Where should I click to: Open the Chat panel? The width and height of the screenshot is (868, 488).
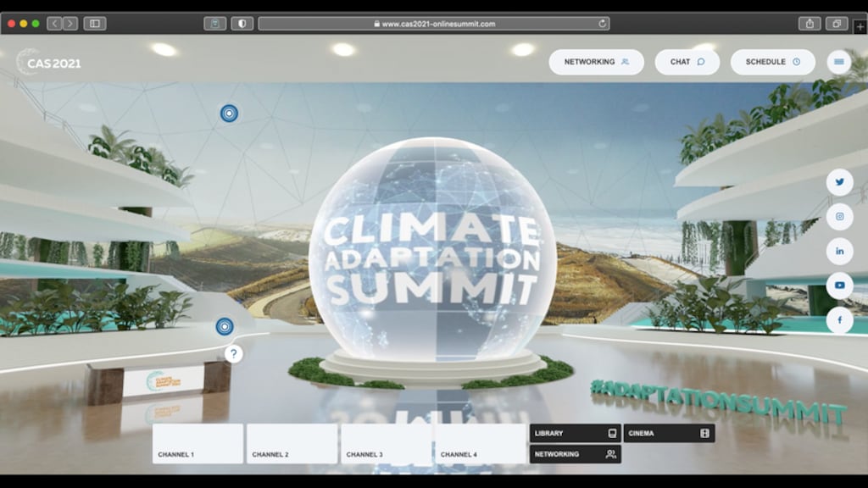click(x=687, y=62)
